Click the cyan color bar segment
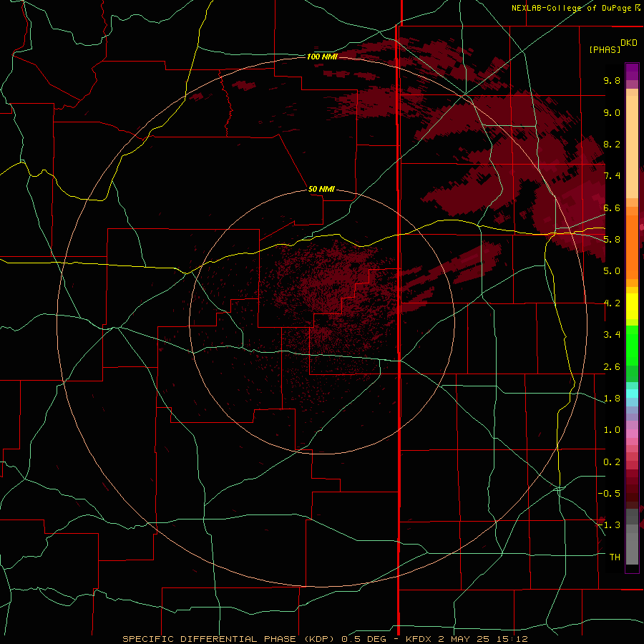The height and width of the screenshot is (644, 644). point(632,394)
